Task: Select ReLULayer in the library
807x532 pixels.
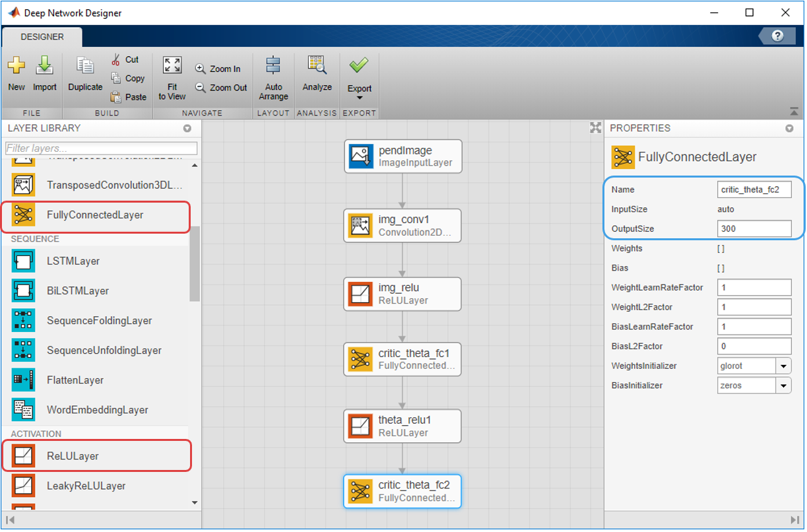Action: pos(96,456)
